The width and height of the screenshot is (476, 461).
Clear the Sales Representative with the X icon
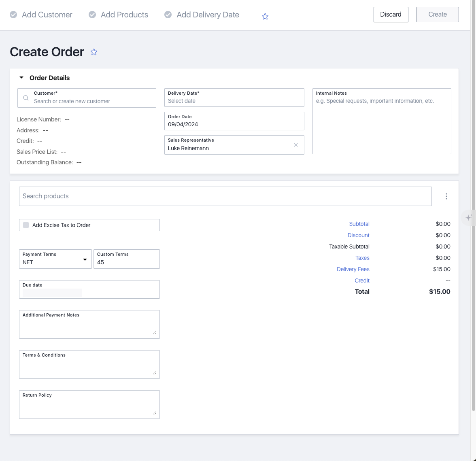pyautogui.click(x=296, y=145)
